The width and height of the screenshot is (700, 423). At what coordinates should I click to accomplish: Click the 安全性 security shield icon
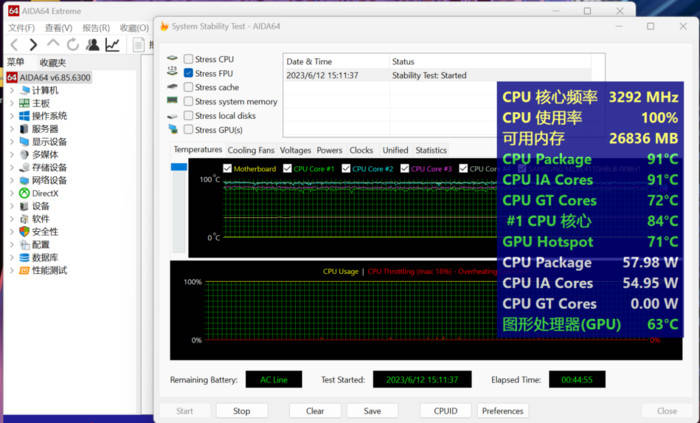tap(24, 232)
